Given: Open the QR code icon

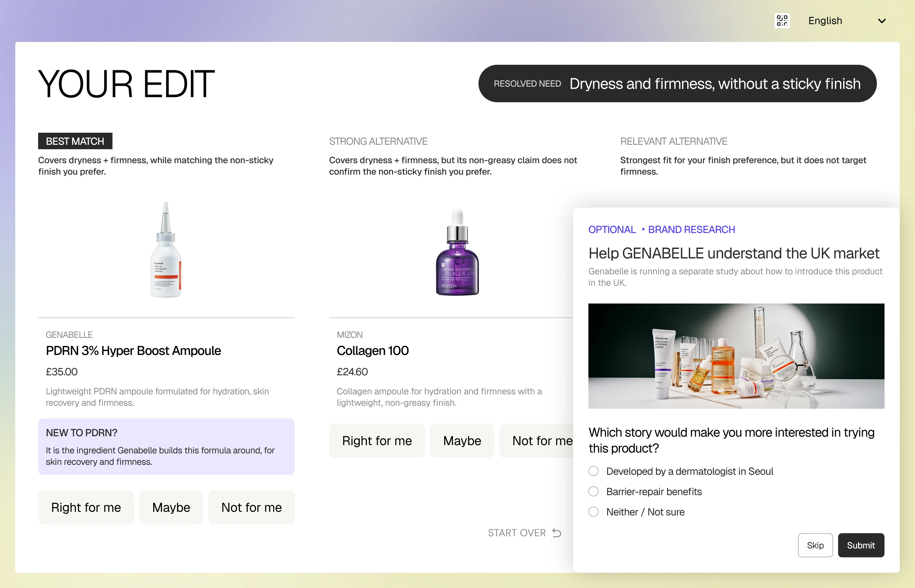Looking at the screenshot, I should 782,21.
